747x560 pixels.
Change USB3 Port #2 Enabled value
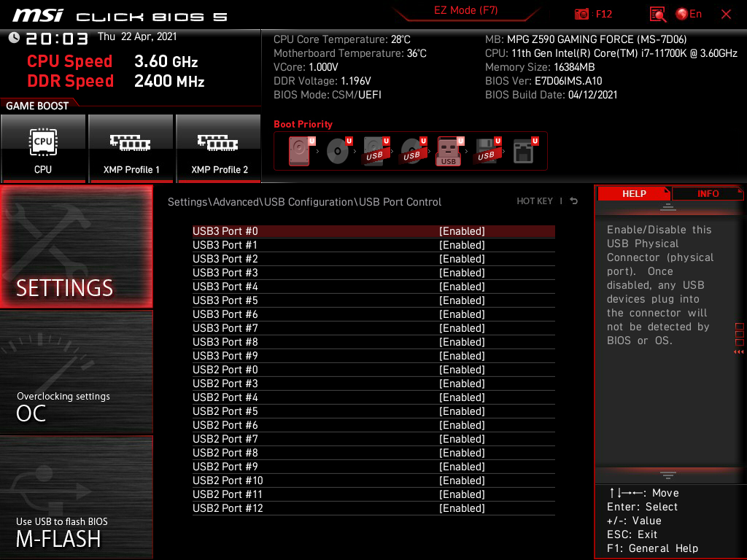tap(462, 259)
